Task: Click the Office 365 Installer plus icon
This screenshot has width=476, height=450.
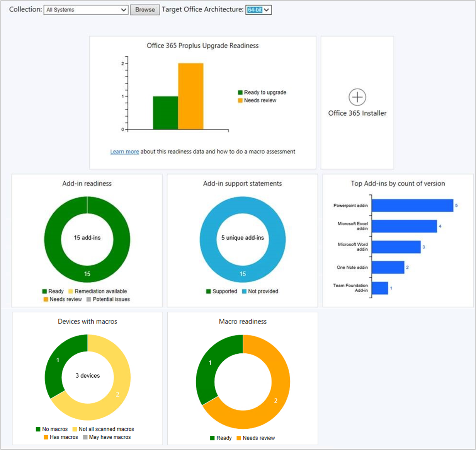Action: click(357, 98)
